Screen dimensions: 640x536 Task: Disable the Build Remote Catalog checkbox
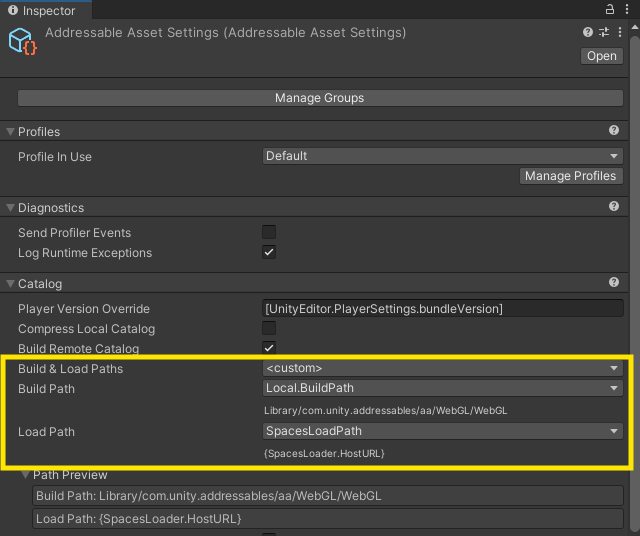[269, 348]
